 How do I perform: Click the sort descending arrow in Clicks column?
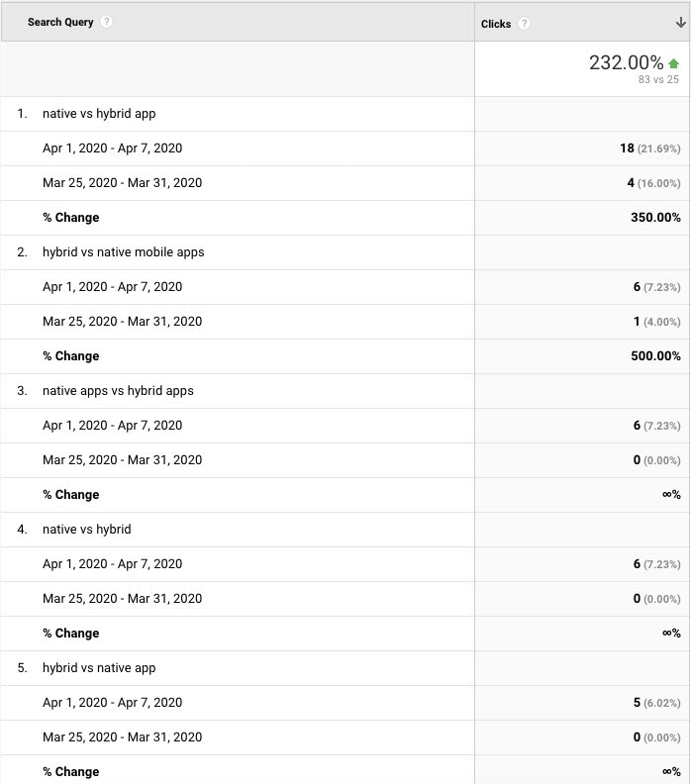680,24
